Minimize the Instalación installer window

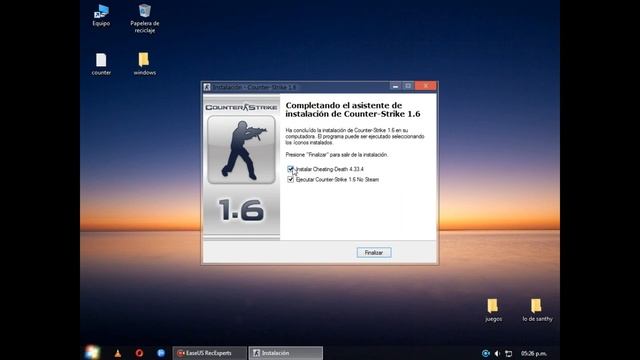click(x=395, y=86)
